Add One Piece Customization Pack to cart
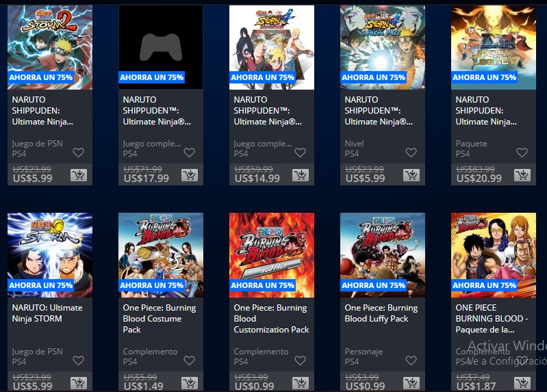 301,383
